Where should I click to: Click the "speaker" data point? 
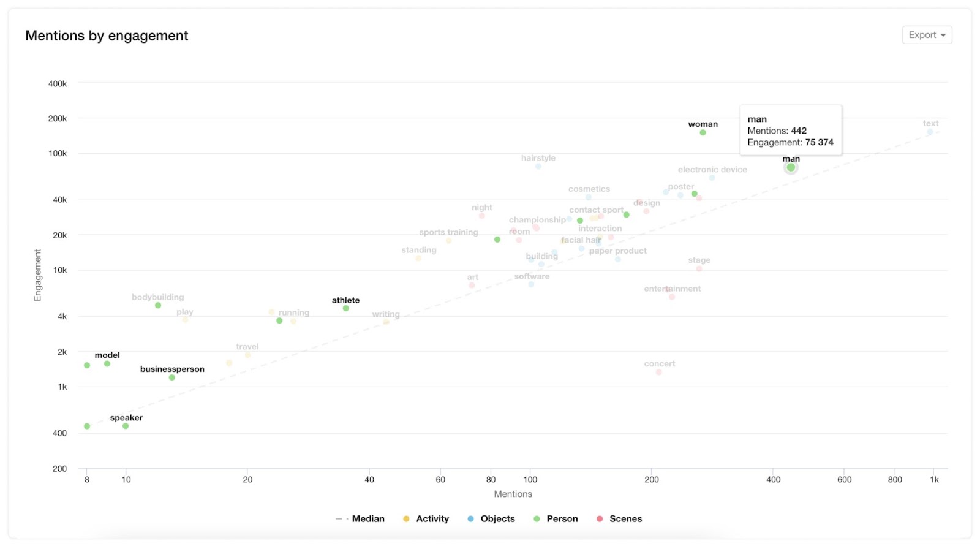click(126, 425)
